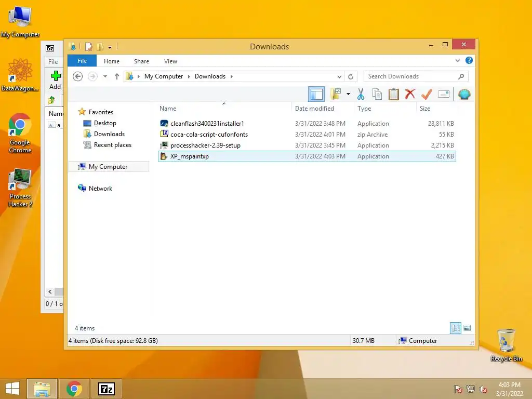
Task: Expand the arrow after Downloads in path
Action: coord(231,76)
